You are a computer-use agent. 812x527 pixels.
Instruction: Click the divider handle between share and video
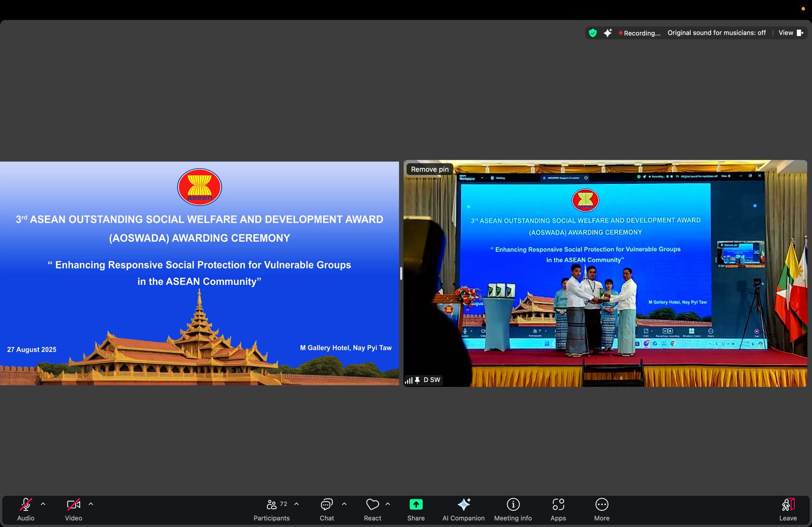tap(401, 273)
